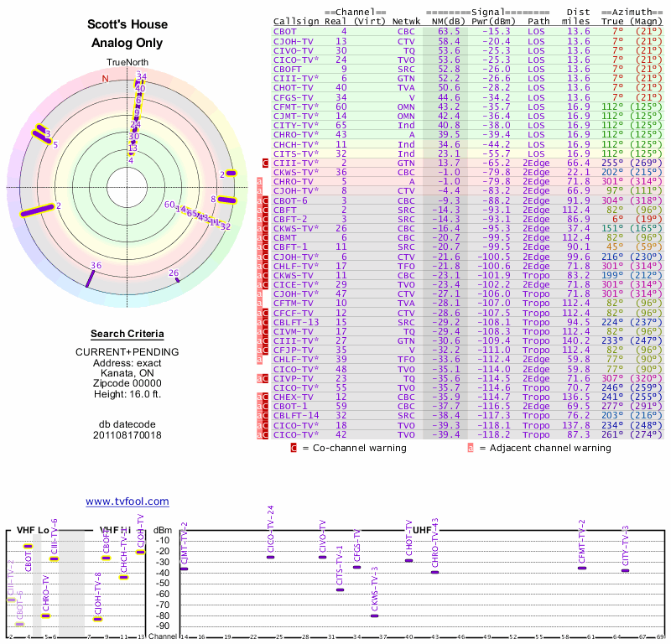Click the 'a' badge beside CHLF-TV* channel 39 row
This screenshot has width=671, height=644.
[x=259, y=360]
